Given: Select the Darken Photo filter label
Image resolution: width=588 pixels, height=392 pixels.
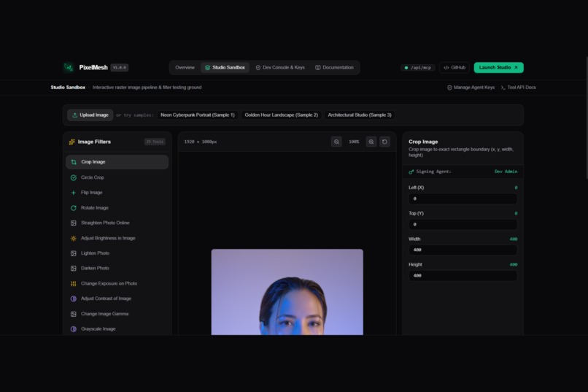Looking at the screenshot, I should pos(95,268).
